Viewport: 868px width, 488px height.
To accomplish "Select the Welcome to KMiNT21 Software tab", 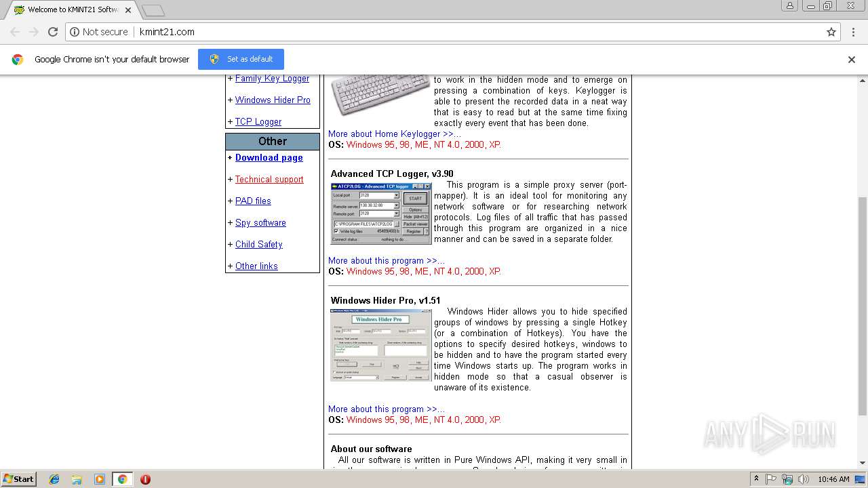I will (71, 10).
